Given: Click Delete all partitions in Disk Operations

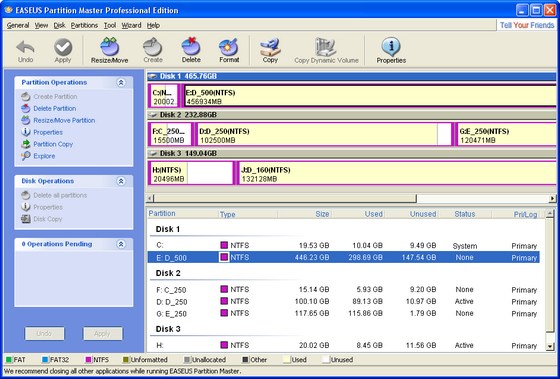Looking at the screenshot, I should [x=54, y=195].
